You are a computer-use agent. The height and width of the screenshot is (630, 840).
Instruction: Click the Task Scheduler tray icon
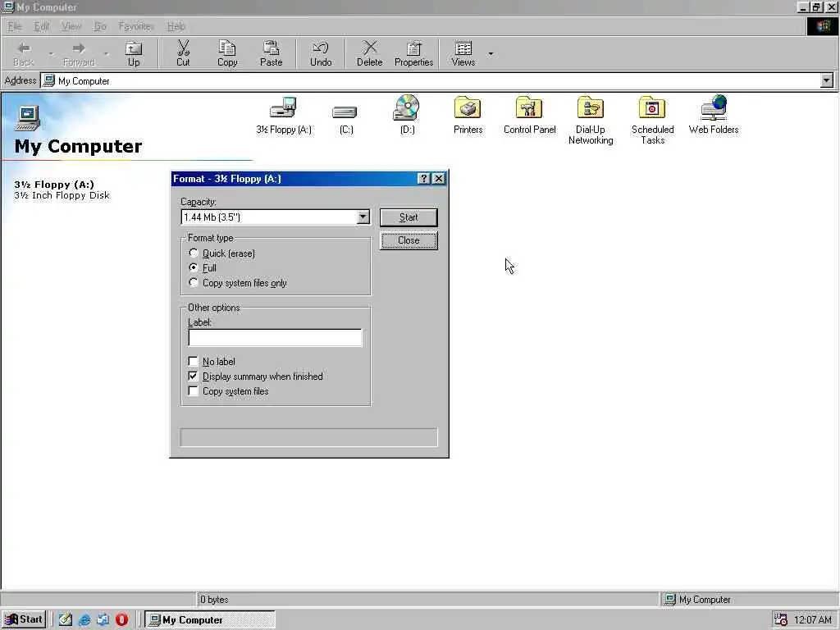pos(781,620)
